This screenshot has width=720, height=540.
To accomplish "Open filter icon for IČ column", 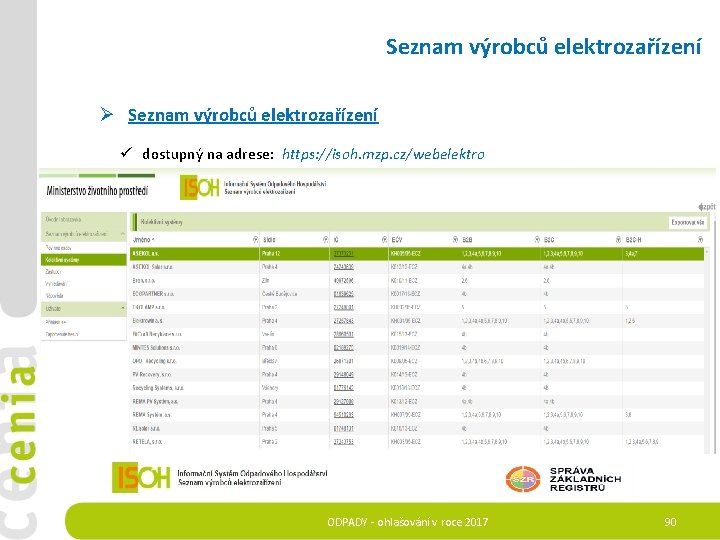I will pos(384,239).
